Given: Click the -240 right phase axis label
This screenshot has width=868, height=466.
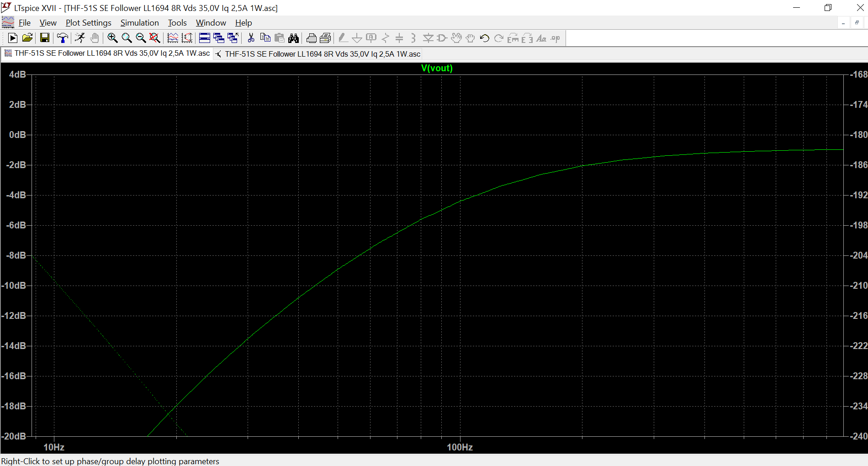Looking at the screenshot, I should [858, 436].
